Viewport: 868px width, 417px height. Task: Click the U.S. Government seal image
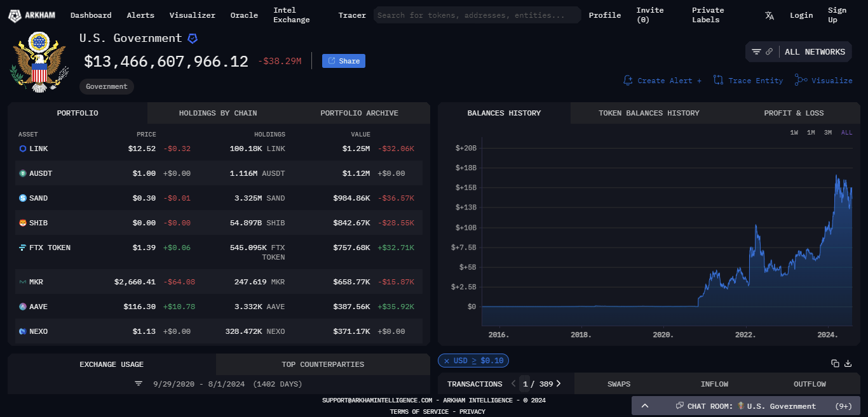(39, 63)
